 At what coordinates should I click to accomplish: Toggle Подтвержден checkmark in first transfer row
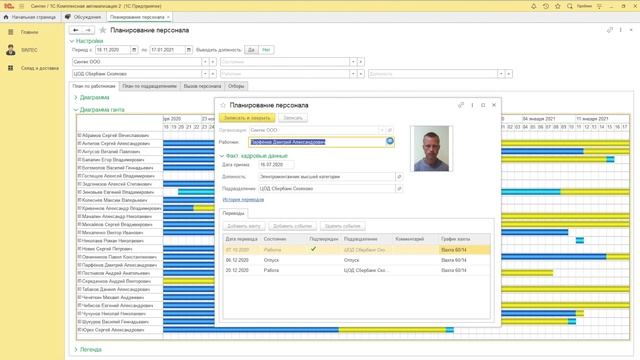pyautogui.click(x=313, y=249)
